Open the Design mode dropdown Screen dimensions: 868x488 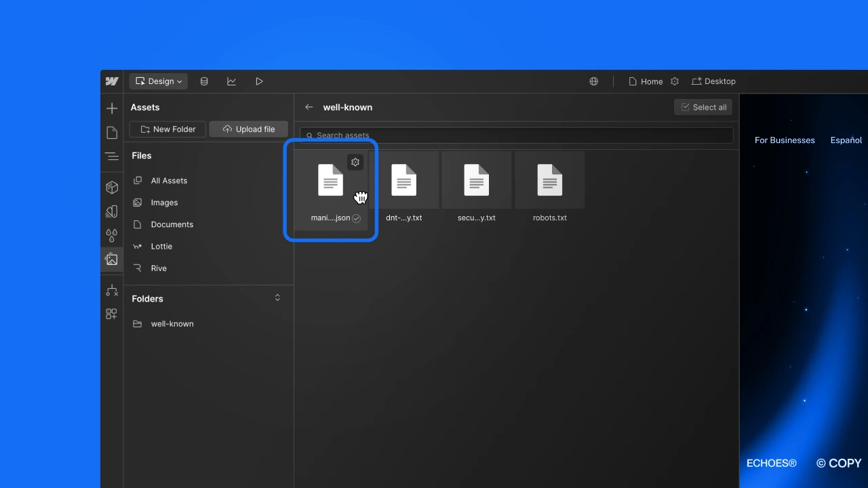[x=159, y=81]
